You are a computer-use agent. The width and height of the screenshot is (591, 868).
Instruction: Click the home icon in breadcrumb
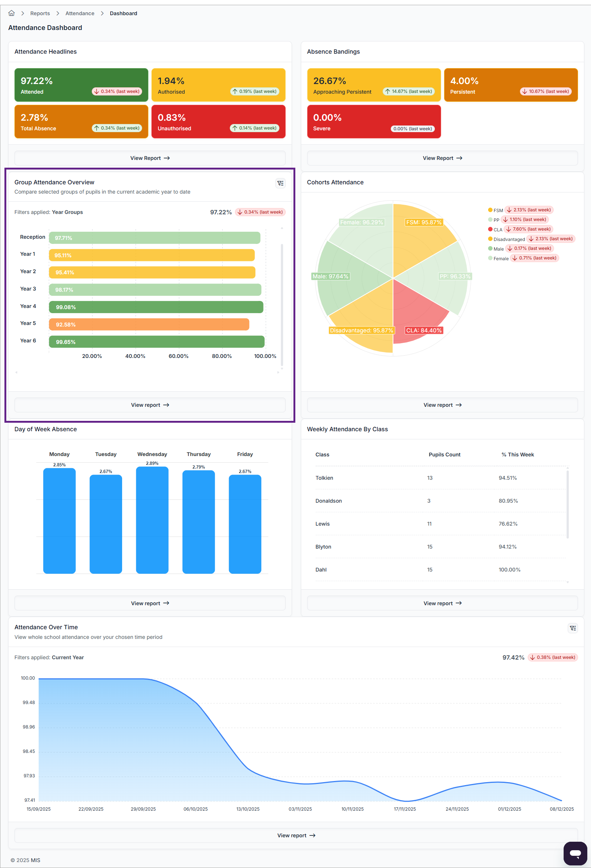coord(11,13)
